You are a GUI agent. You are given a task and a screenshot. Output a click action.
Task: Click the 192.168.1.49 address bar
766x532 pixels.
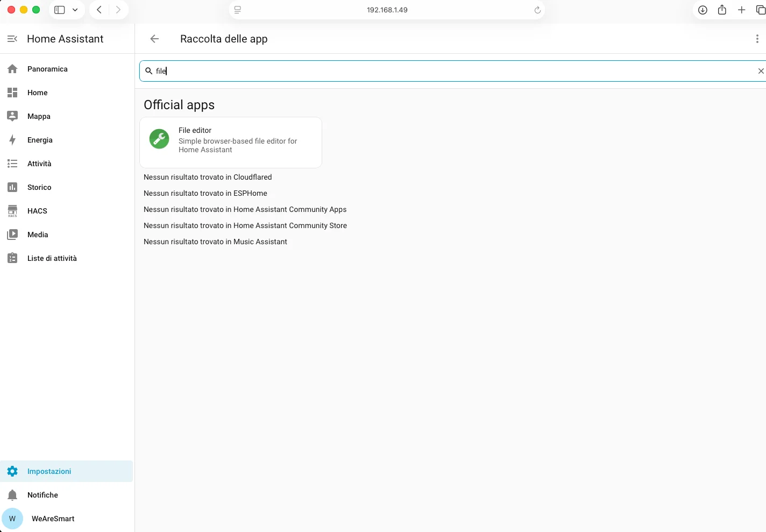tap(387, 10)
